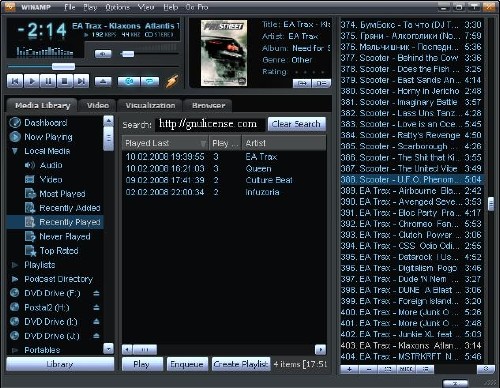The image size is (500, 388).
Task: Click the Clear Search button
Action: (296, 124)
